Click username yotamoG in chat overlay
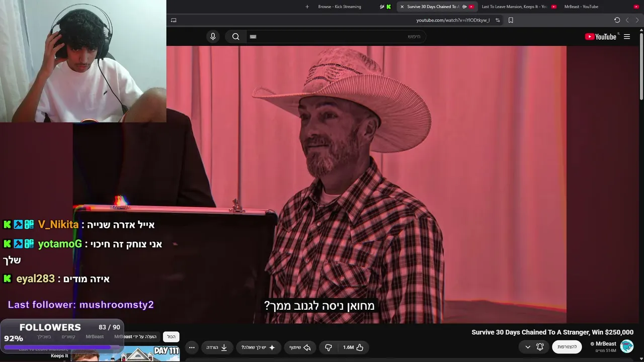644x362 pixels. [60, 244]
